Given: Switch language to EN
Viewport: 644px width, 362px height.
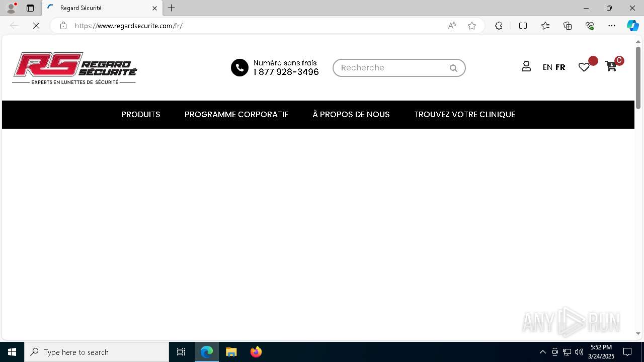Looking at the screenshot, I should [547, 67].
